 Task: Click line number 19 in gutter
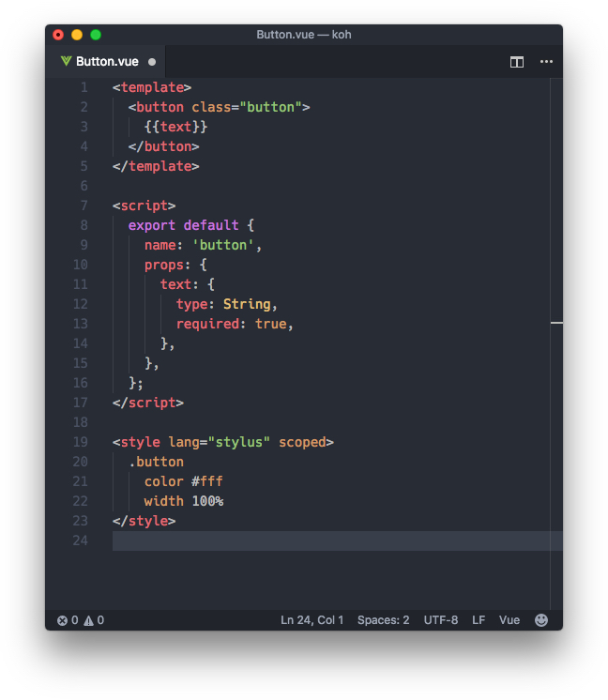(81, 442)
